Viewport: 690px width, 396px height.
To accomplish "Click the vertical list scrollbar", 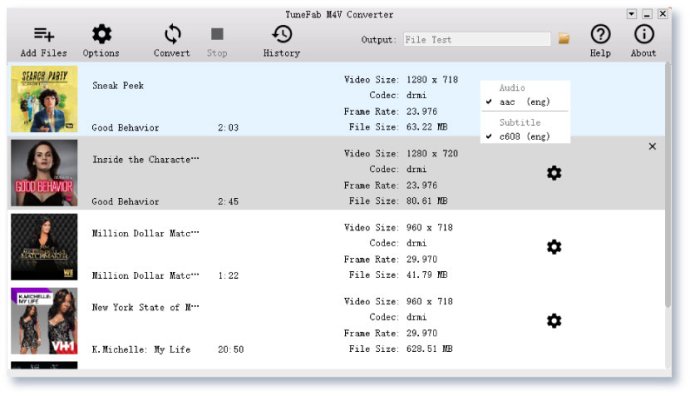I will (x=668, y=185).
